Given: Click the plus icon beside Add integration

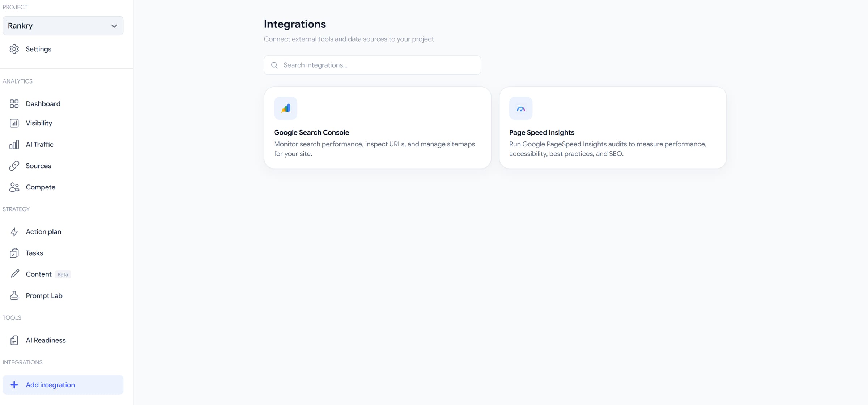Looking at the screenshot, I should click(14, 385).
